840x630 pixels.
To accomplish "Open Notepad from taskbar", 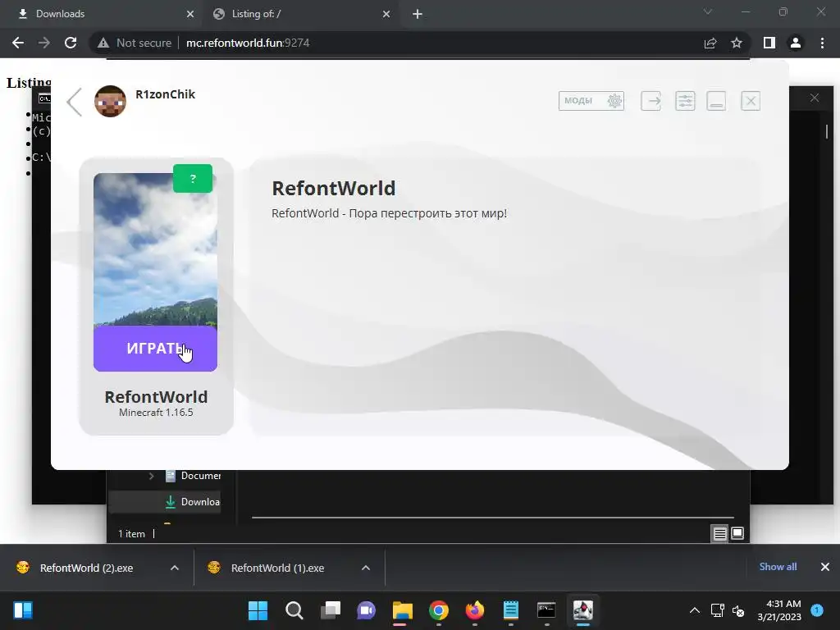I will 510,610.
